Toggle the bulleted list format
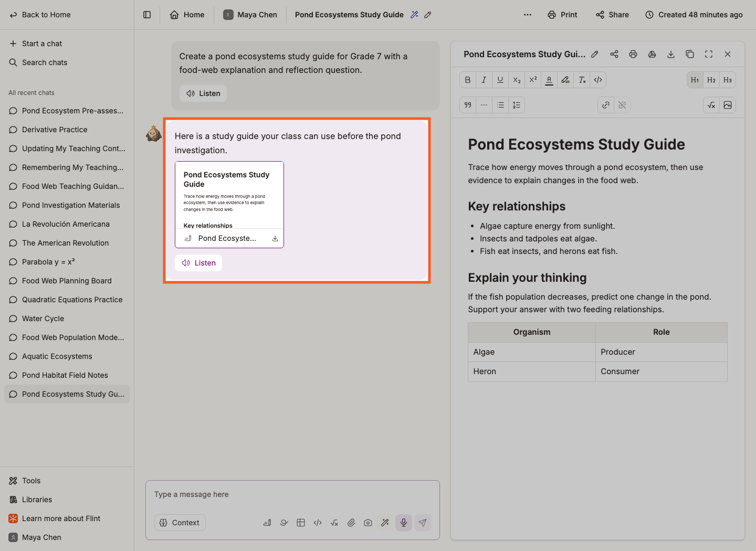 coord(500,105)
